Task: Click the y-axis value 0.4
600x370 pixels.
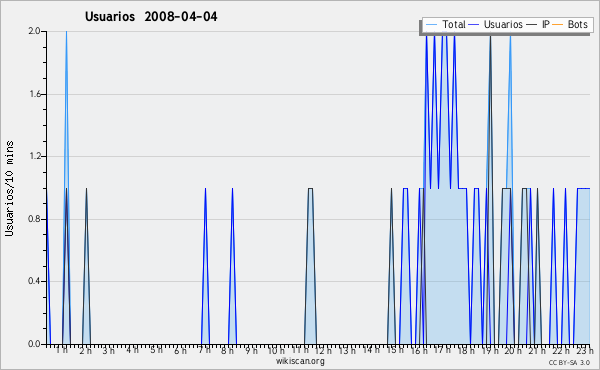Action: pos(34,281)
